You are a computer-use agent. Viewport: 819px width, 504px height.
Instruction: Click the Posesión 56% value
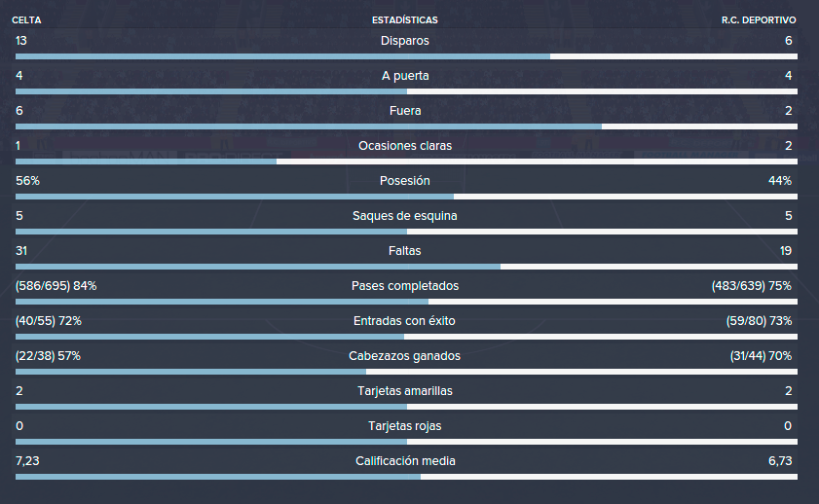[x=27, y=181]
